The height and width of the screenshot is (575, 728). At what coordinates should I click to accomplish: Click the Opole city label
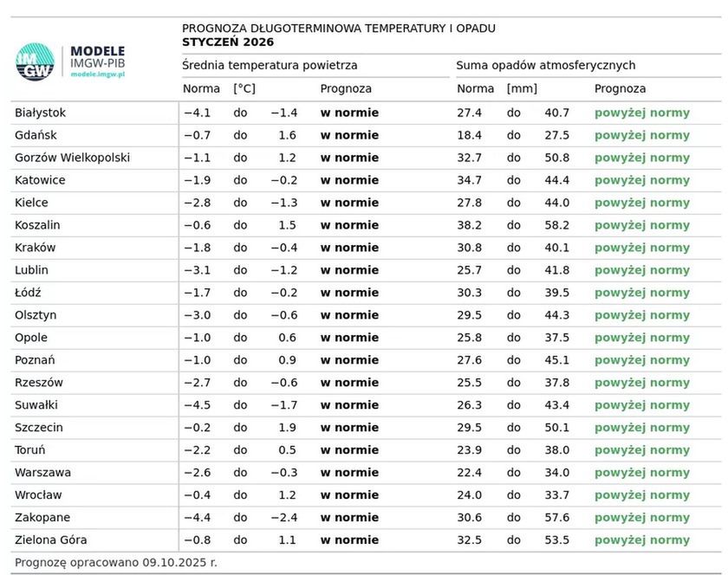point(31,338)
